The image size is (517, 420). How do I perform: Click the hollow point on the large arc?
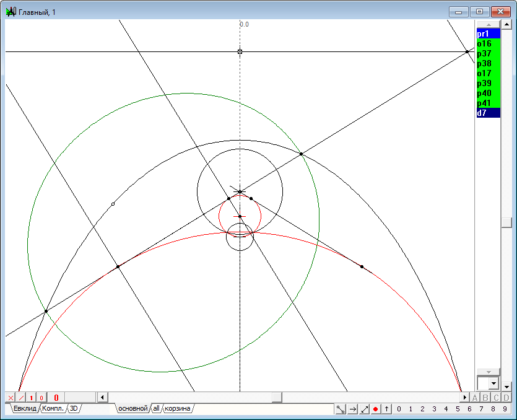click(x=113, y=204)
